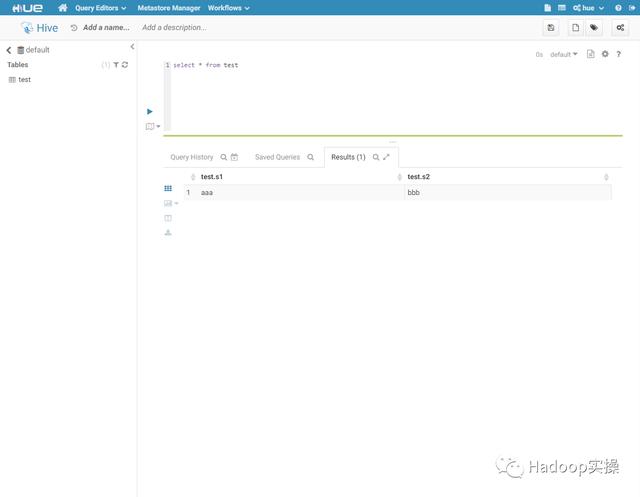640x497 pixels.
Task: Click the Hive editor logo
Action: point(40,28)
